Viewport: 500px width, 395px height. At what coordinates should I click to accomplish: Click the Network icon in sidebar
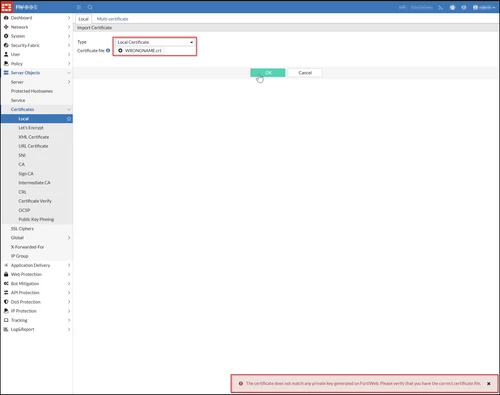pyautogui.click(x=6, y=27)
